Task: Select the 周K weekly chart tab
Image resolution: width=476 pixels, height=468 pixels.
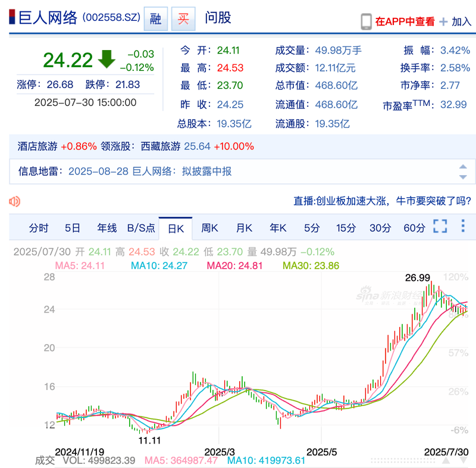Action: click(x=209, y=227)
